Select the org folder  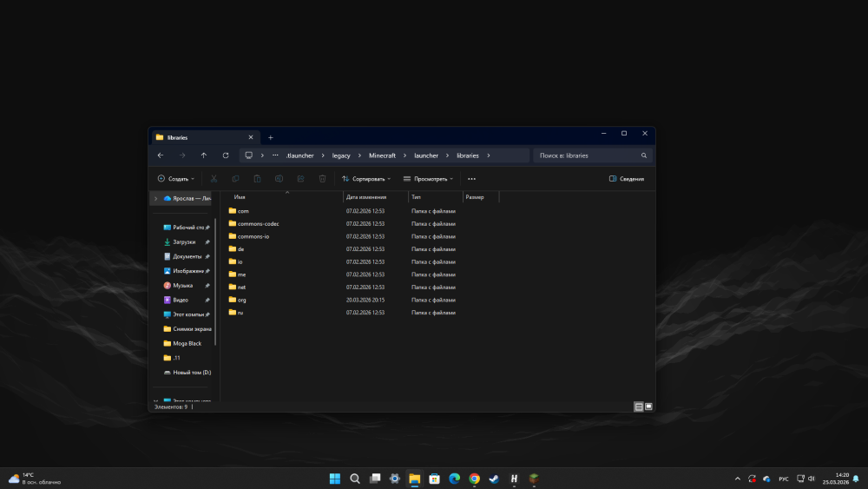pyautogui.click(x=241, y=301)
